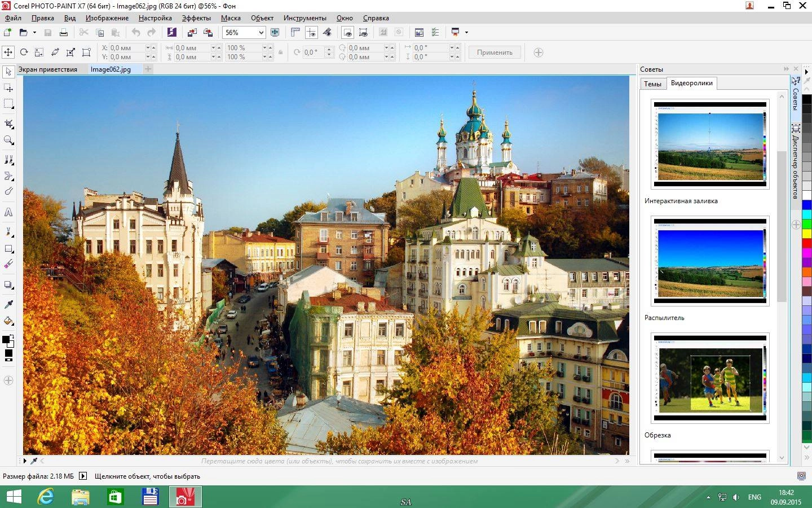Expand the Open button dropdown arrow
This screenshot has width=812, height=508.
pos(34,32)
